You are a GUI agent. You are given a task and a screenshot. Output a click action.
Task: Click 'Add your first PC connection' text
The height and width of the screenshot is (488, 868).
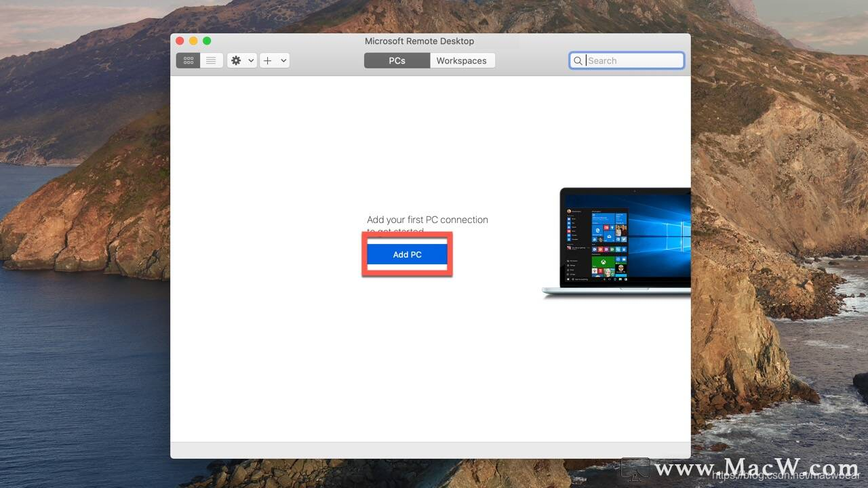point(427,220)
